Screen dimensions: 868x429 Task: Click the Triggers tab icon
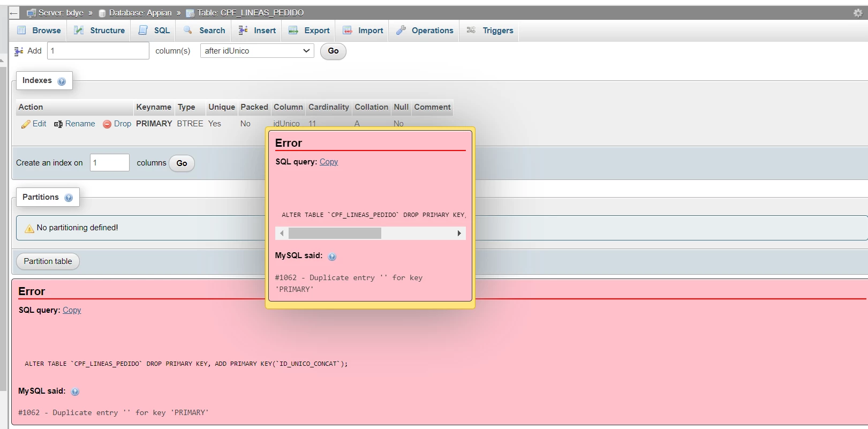click(471, 31)
